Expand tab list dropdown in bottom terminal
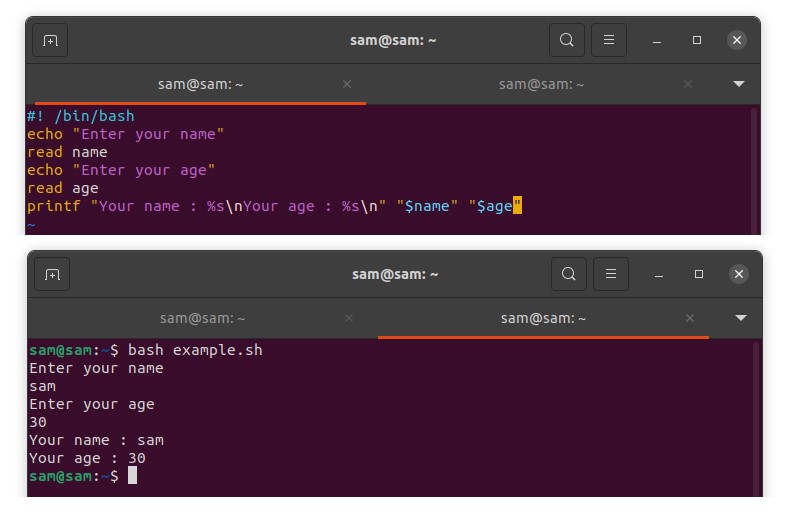 pyautogui.click(x=741, y=318)
